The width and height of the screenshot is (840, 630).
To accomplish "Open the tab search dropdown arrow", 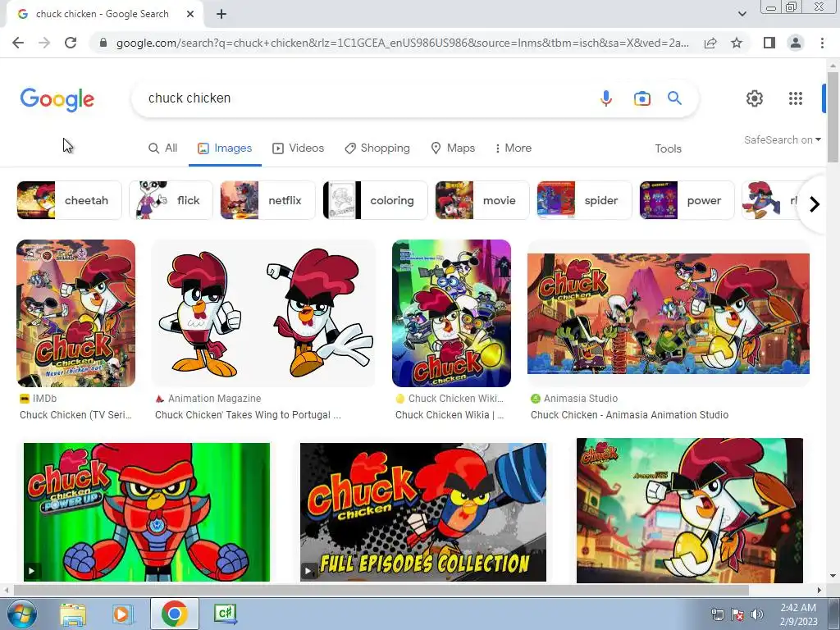I will 742,15.
